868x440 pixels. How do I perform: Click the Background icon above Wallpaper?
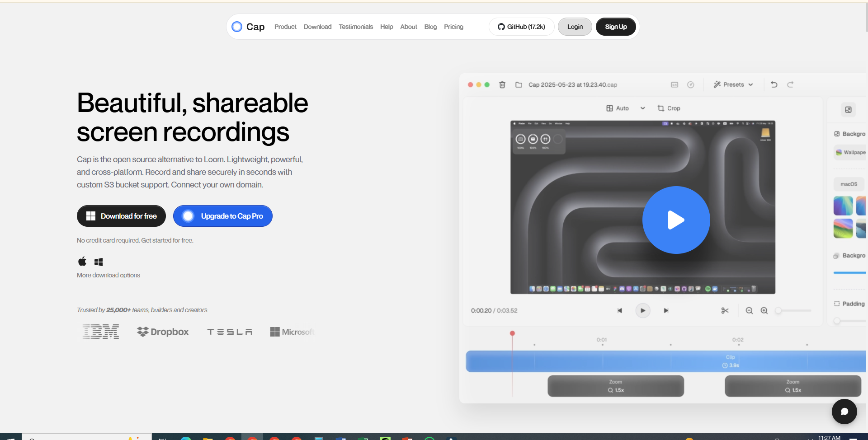tap(837, 134)
